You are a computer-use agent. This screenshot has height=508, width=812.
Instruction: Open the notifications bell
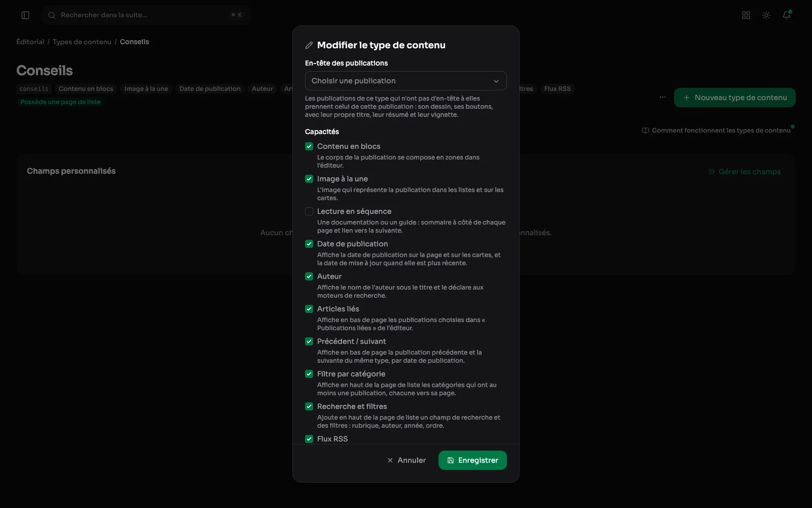(787, 15)
